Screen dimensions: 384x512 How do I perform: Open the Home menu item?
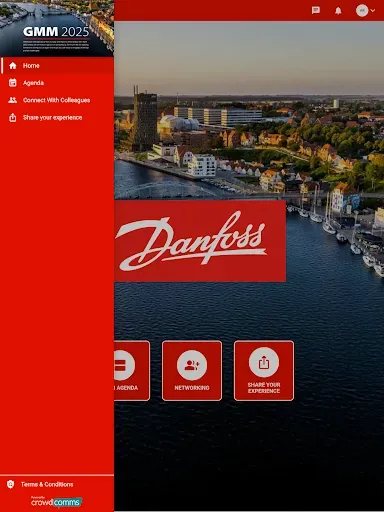click(x=57, y=66)
